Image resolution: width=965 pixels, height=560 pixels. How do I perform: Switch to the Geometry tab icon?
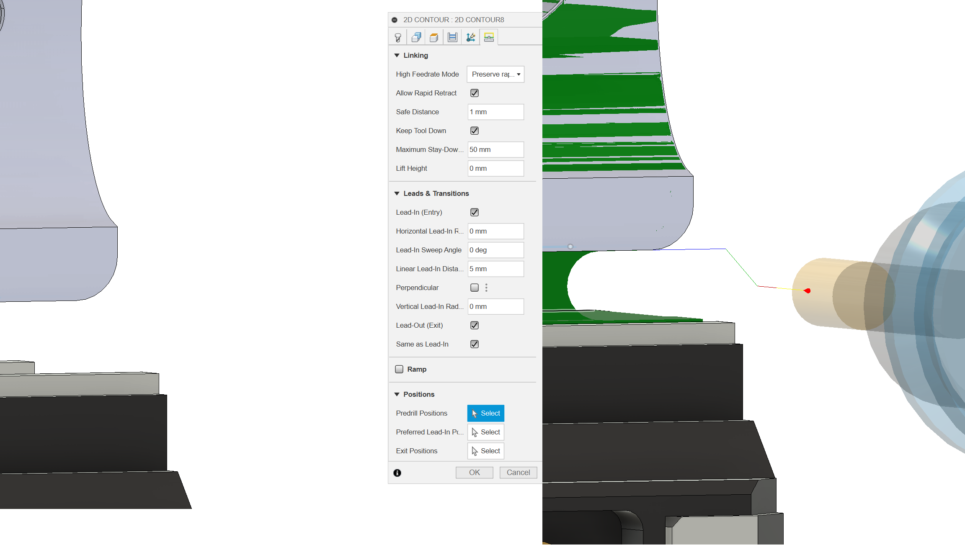[x=416, y=37]
